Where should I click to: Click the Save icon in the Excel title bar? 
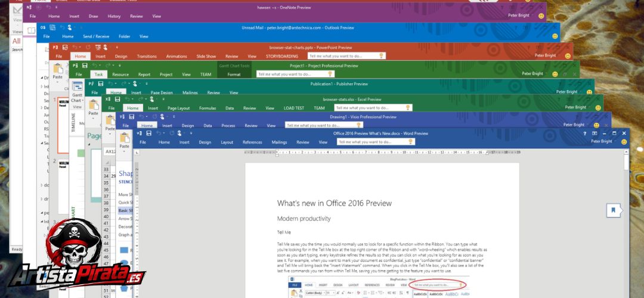coord(117,100)
